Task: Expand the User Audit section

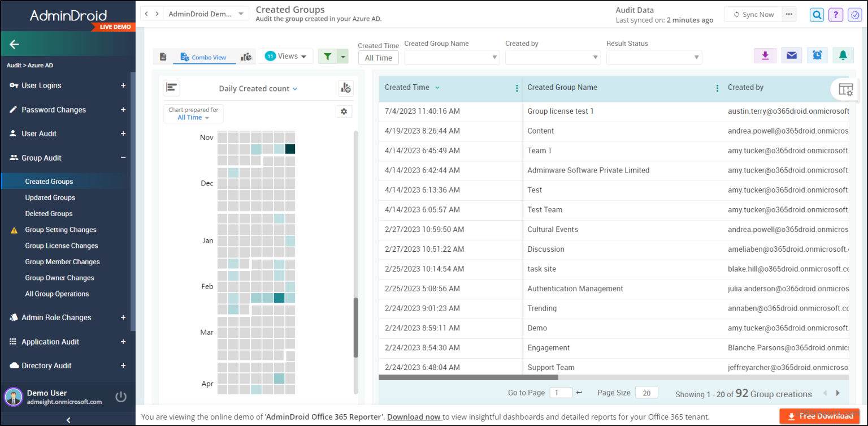Action: [x=123, y=134]
